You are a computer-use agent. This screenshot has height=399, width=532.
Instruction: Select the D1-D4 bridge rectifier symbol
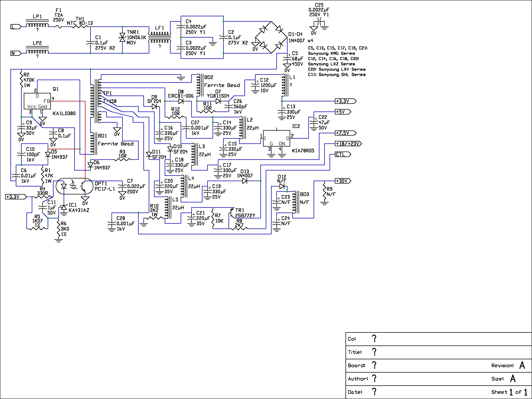(271, 37)
